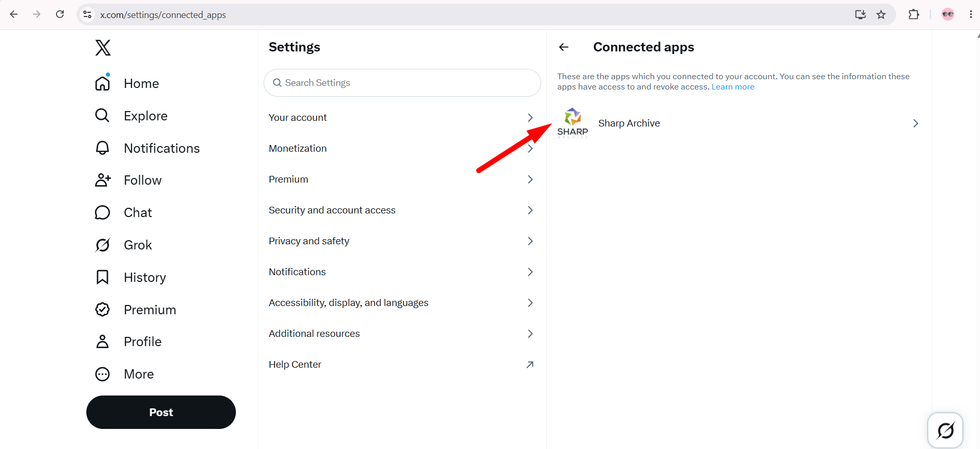Click the Sharp Archive app logo
The height and width of the screenshot is (449, 980).
(x=572, y=123)
